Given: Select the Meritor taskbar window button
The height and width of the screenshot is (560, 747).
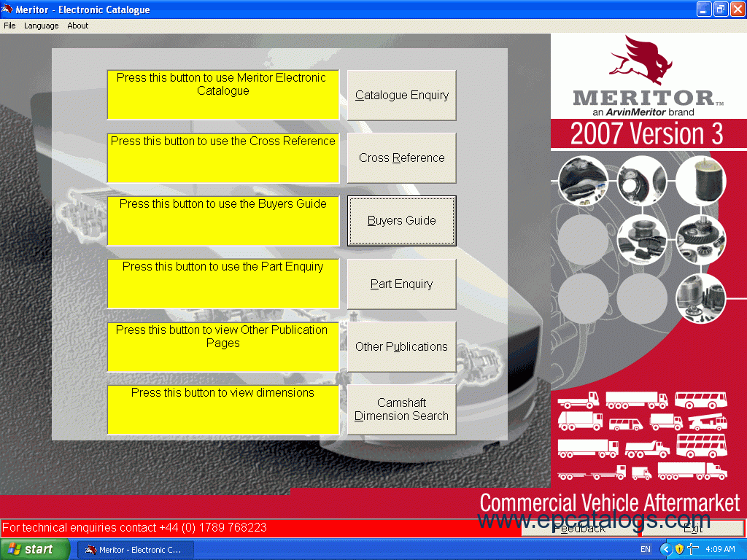Looking at the screenshot, I should [136, 550].
